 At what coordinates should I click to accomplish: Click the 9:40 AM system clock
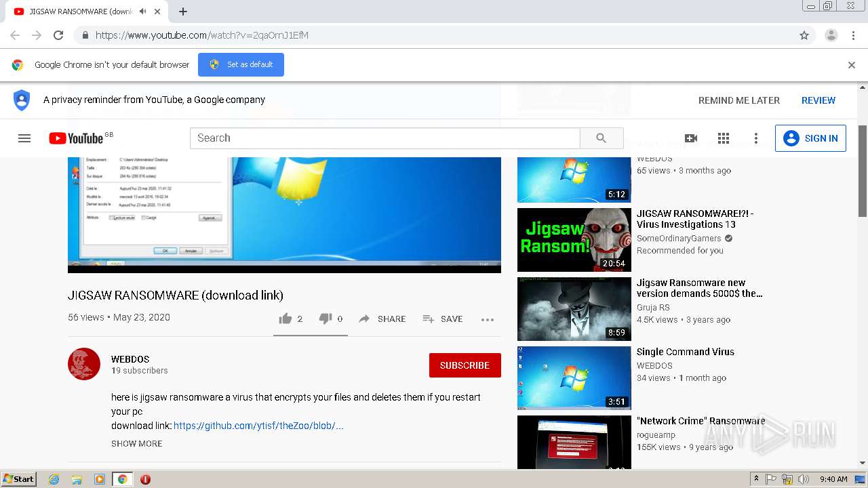tap(833, 479)
